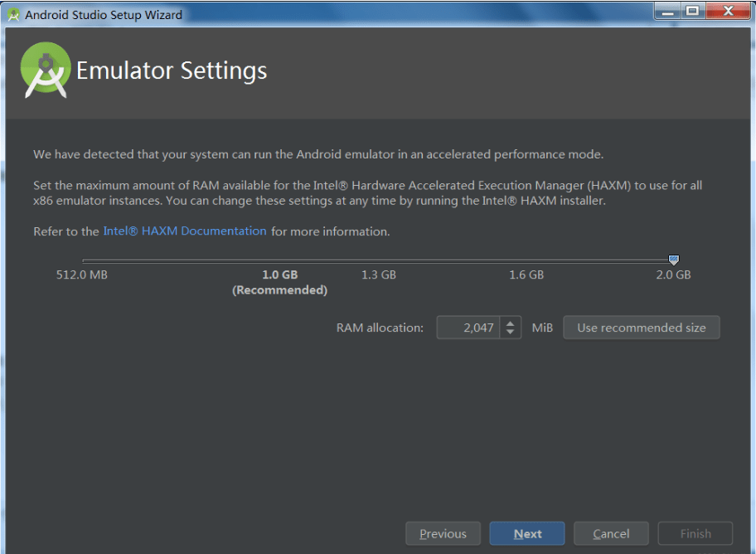Click the 'RAM allocation:' label
The width and height of the screenshot is (756, 554).
click(x=380, y=328)
